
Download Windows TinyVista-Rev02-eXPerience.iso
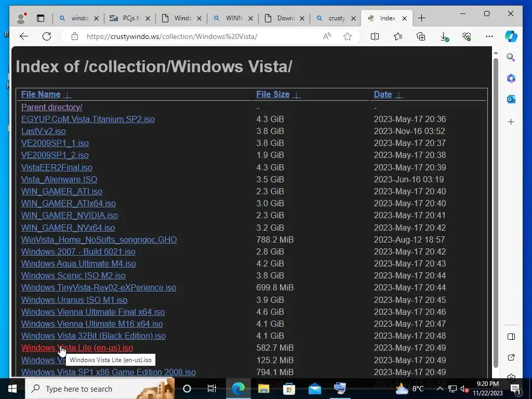tap(99, 287)
